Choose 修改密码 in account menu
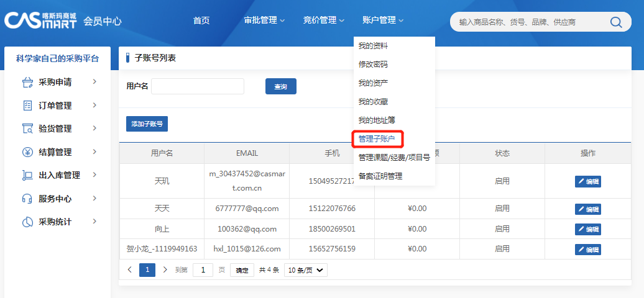 pos(373,64)
